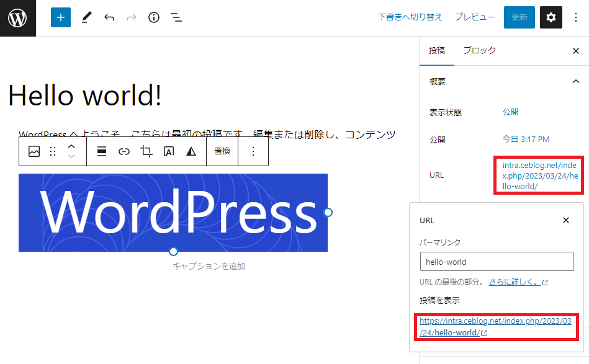Viewport: 589px width, 364px height.
Task: Change the image block type
Action: (x=34, y=151)
